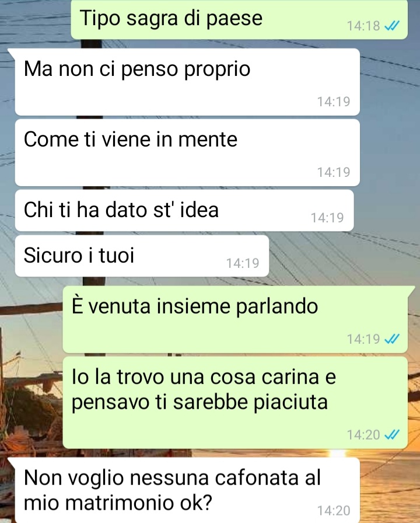Tap the 14:19 timestamp under 'Ma non ci penso proprio'
The image size is (420, 523).
(x=333, y=102)
